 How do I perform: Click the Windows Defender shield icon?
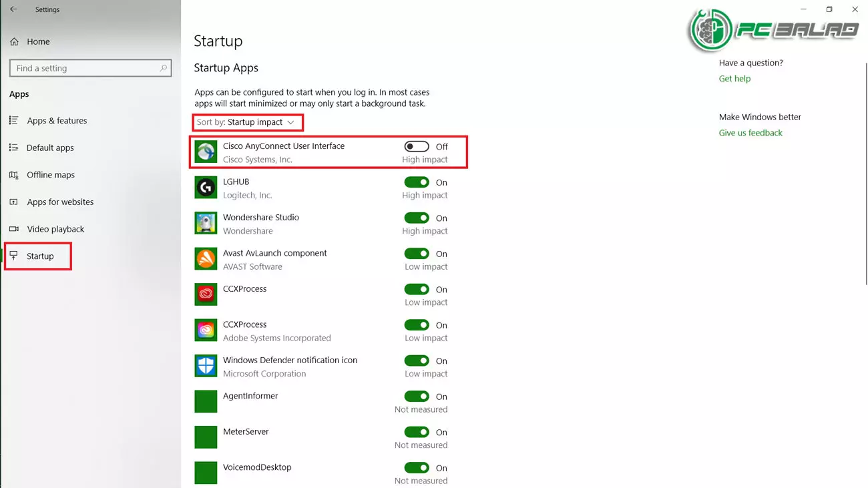(x=206, y=366)
